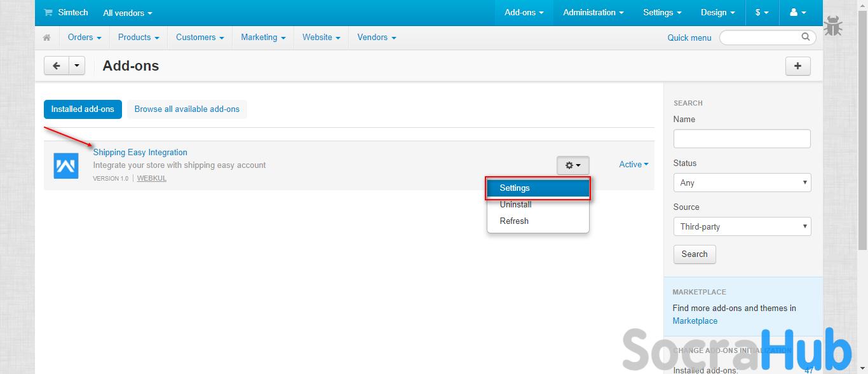Open the gear menu for Shipping Easy Integration
The image size is (868, 374).
point(573,165)
